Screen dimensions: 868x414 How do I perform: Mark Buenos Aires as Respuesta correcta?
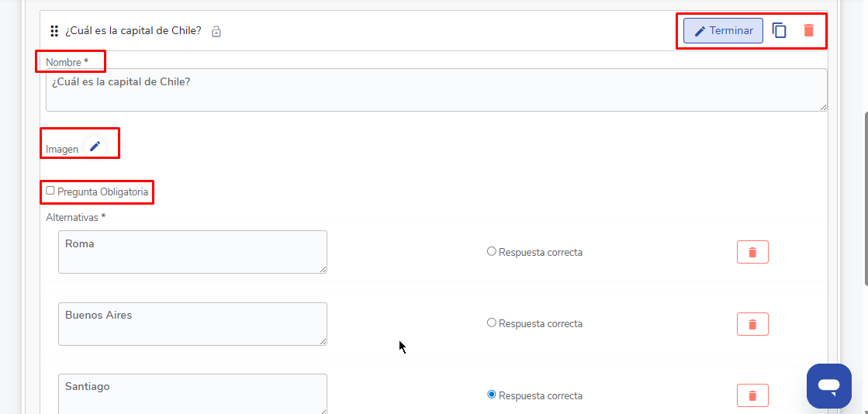point(491,323)
